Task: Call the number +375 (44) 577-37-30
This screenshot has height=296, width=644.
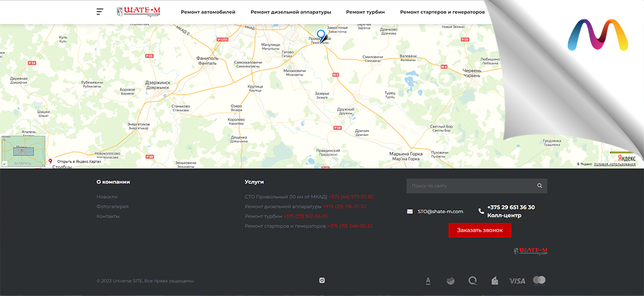Action: [x=351, y=197]
